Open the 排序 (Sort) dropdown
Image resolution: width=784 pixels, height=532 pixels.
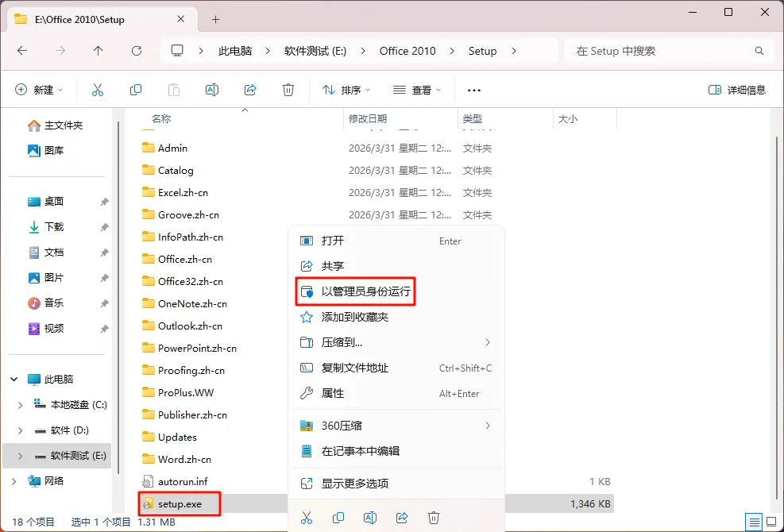coord(346,90)
